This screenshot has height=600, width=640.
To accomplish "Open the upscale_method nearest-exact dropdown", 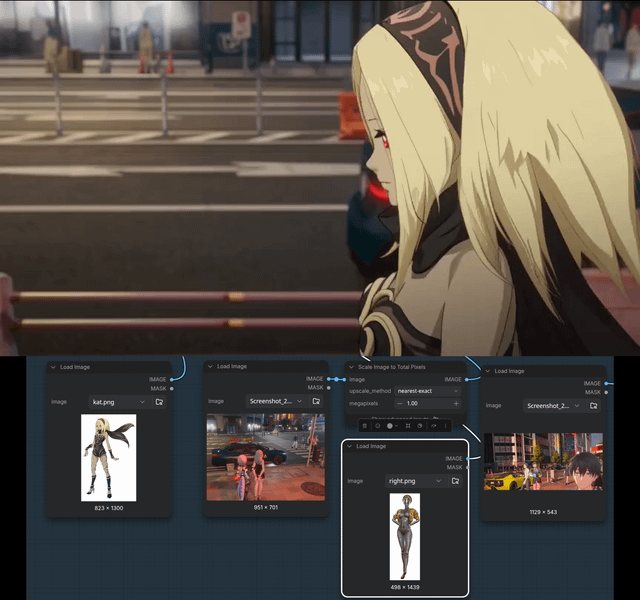I will tap(428, 391).
